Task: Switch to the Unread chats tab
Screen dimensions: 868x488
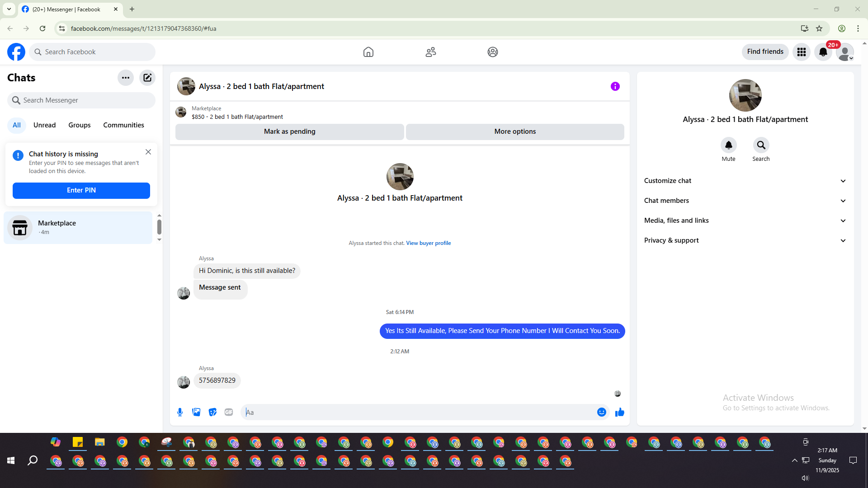Action: click(44, 125)
